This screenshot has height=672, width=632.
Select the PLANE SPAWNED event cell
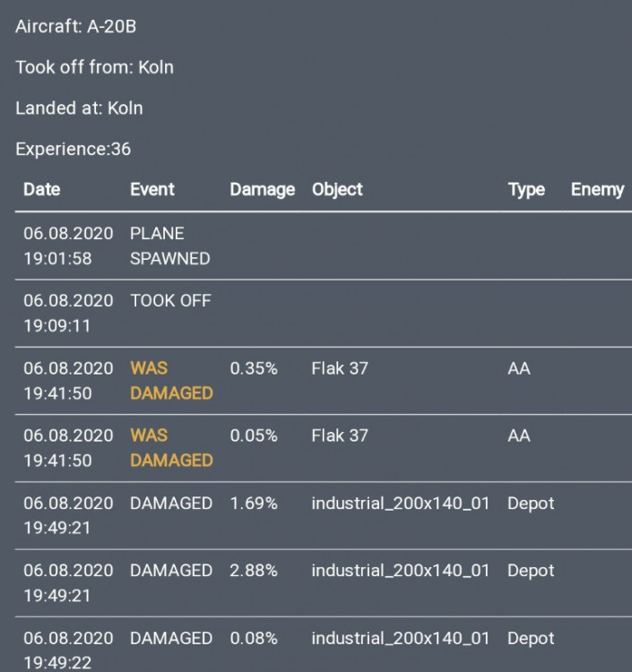pos(169,246)
